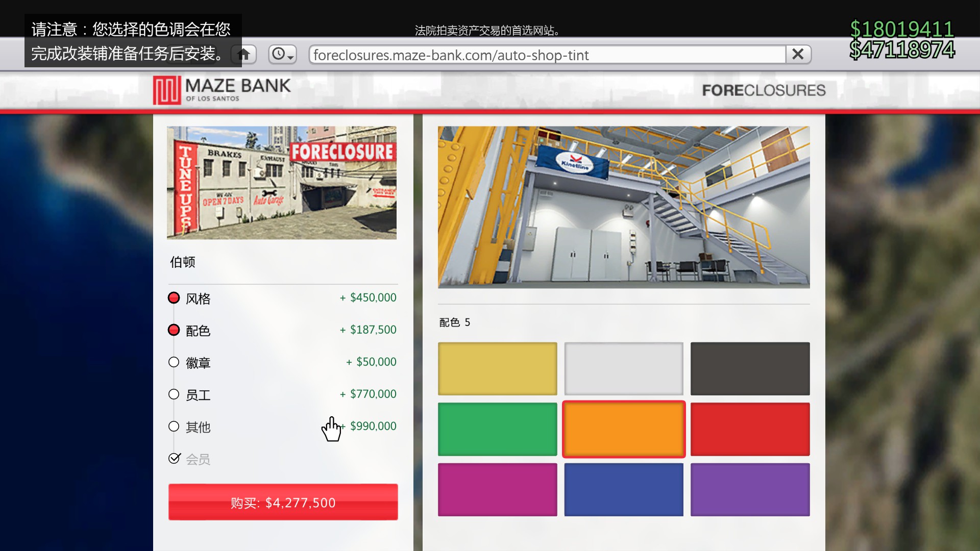Click the + $50,000 price text
The image size is (980, 551).
pos(371,362)
